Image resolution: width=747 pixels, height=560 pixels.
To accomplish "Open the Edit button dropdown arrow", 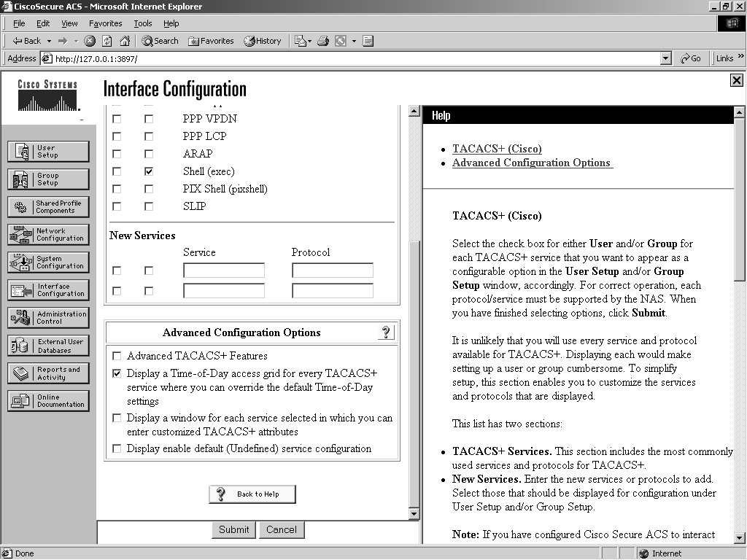I will 354,41.
